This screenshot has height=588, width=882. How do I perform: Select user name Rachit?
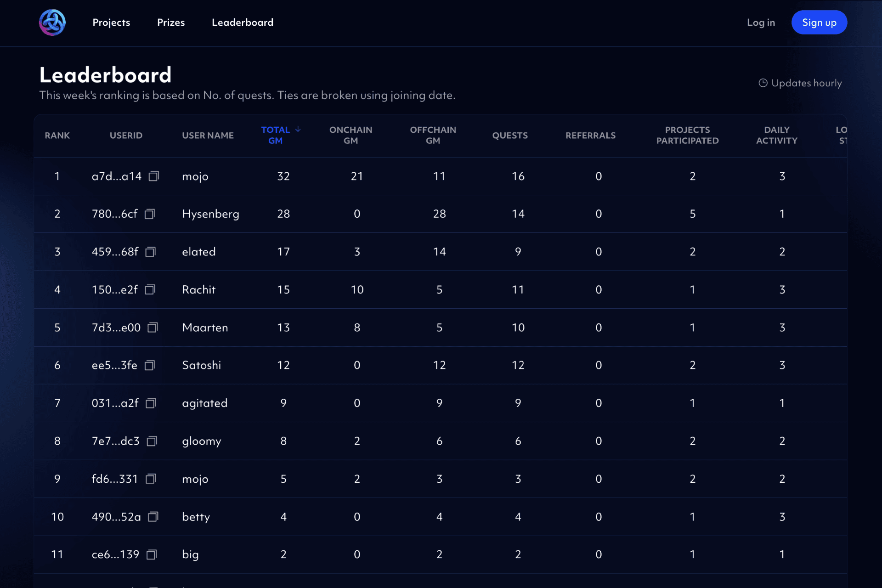pyautogui.click(x=199, y=289)
